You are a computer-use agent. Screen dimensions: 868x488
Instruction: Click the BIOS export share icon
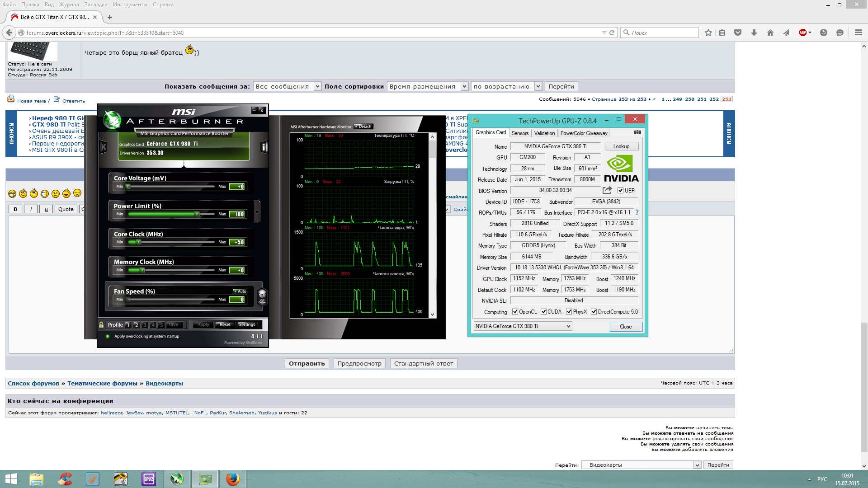607,190
